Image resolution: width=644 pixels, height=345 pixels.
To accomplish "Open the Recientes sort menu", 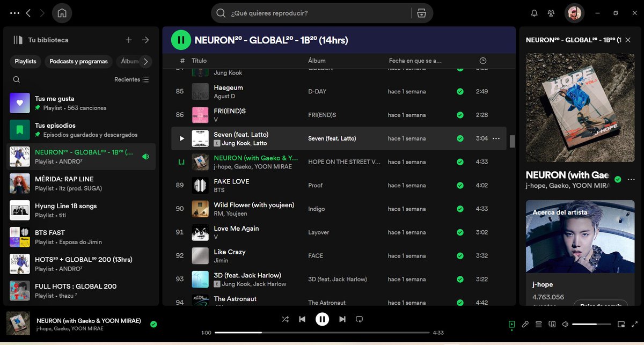I will [132, 79].
